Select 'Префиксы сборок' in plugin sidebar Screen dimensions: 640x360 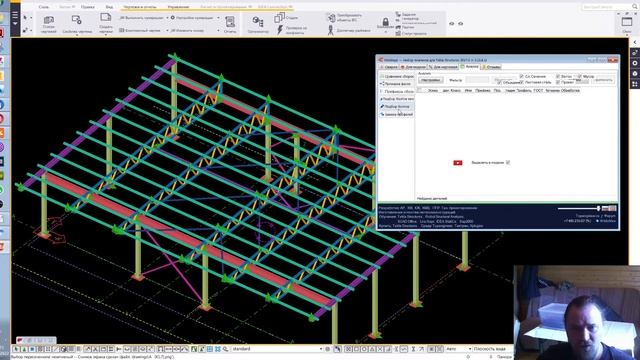pyautogui.click(x=397, y=91)
